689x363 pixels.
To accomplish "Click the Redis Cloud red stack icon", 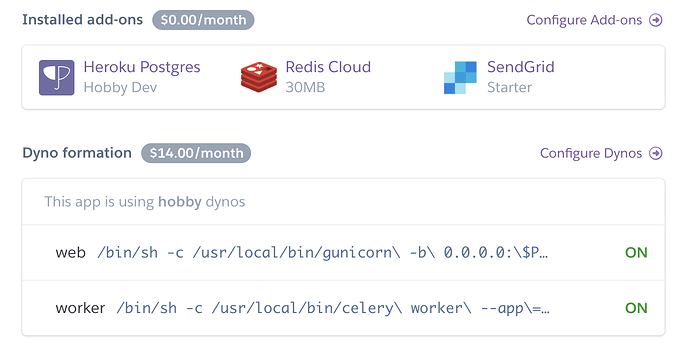I will pyautogui.click(x=259, y=77).
